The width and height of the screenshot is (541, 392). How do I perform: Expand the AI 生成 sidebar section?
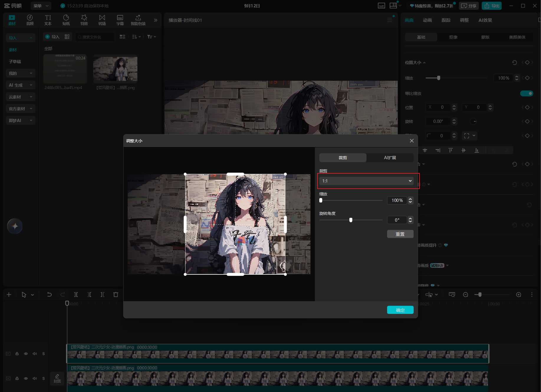pyautogui.click(x=21, y=85)
